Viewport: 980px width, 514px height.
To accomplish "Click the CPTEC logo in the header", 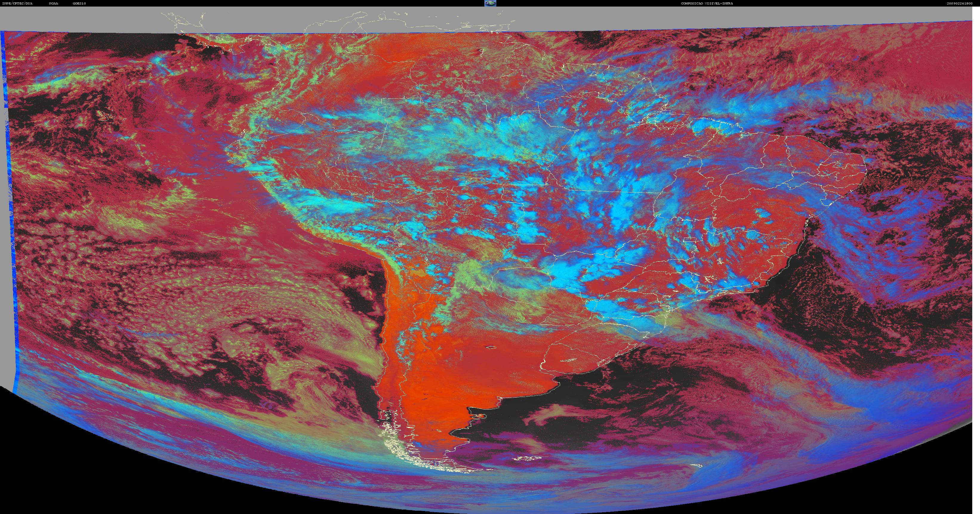I will click(x=490, y=3).
